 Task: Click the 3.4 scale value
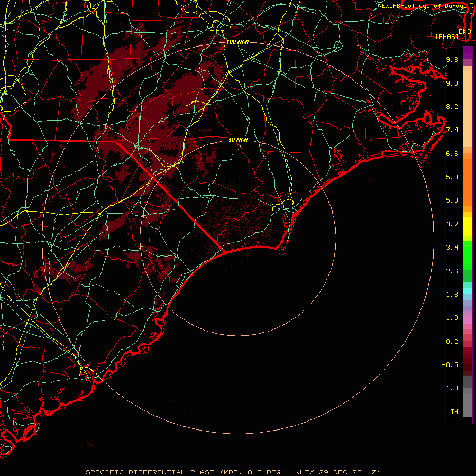[x=452, y=248]
